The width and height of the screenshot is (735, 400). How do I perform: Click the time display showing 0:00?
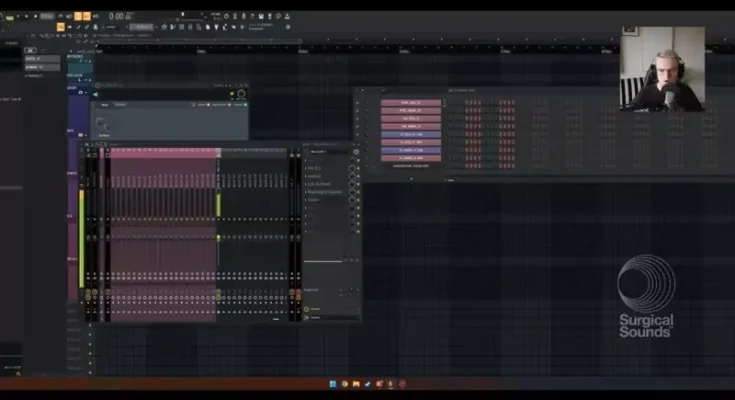(x=119, y=17)
